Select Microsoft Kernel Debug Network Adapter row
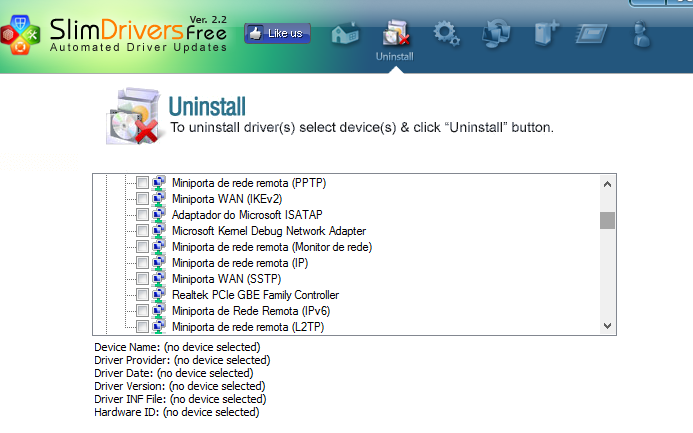This screenshot has width=693, height=433. point(269,231)
